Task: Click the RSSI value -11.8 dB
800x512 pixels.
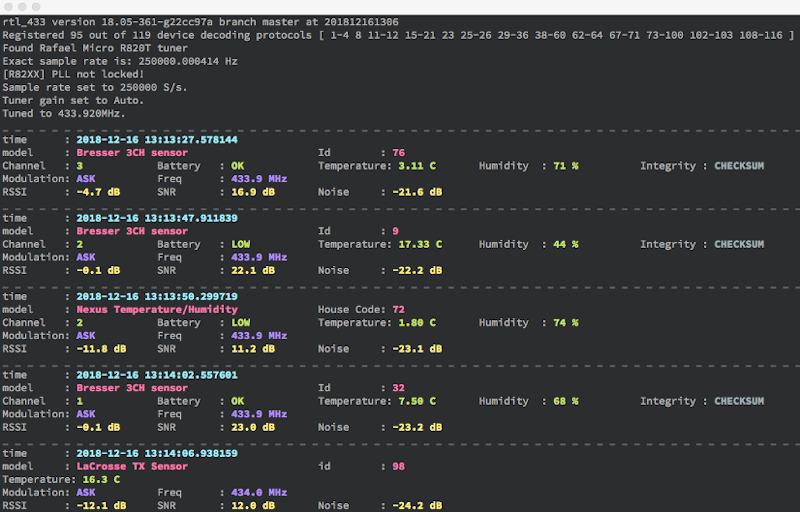Action: pos(99,348)
